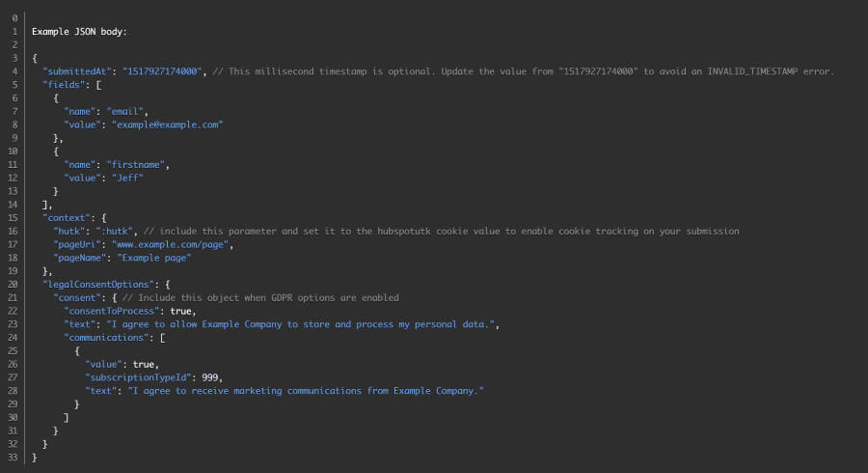Click the GDPR options comment text
This screenshot has height=473, width=868.
click(x=260, y=297)
